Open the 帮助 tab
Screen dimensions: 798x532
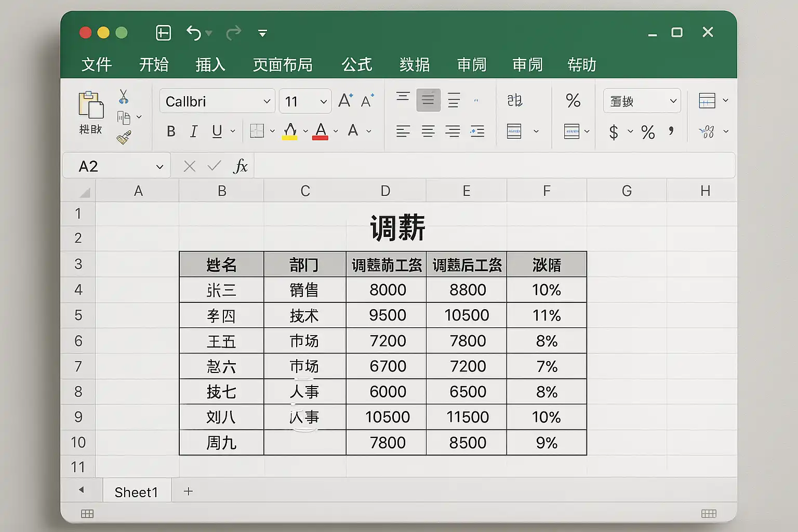click(x=582, y=64)
